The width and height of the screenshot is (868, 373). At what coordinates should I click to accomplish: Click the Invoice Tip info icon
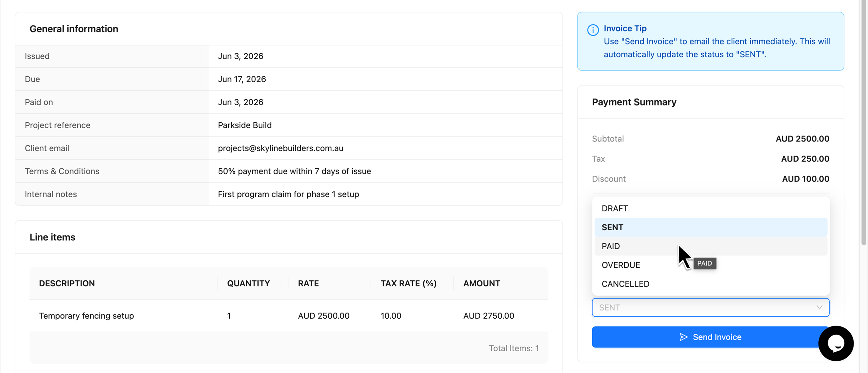click(x=593, y=30)
